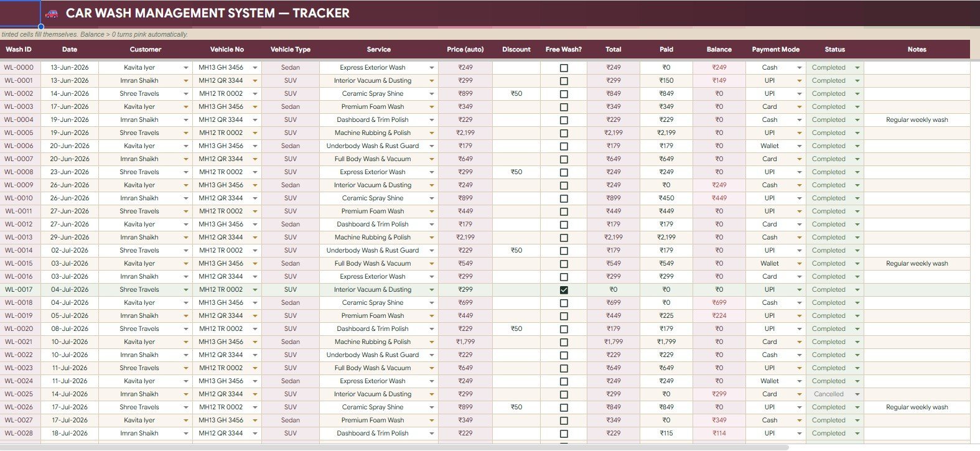Click the horizontal scrollbar at bottom
The image size is (980, 451).
394,447
